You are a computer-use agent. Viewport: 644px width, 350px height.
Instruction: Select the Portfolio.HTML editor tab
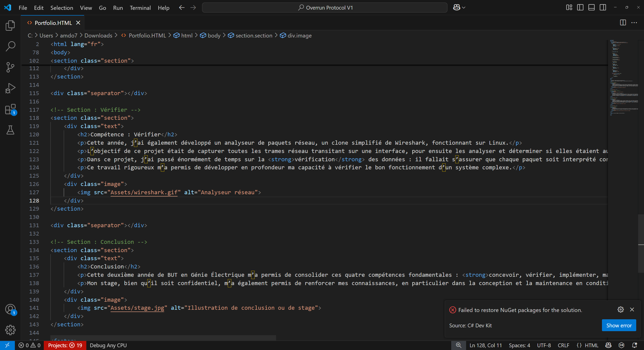tap(53, 23)
